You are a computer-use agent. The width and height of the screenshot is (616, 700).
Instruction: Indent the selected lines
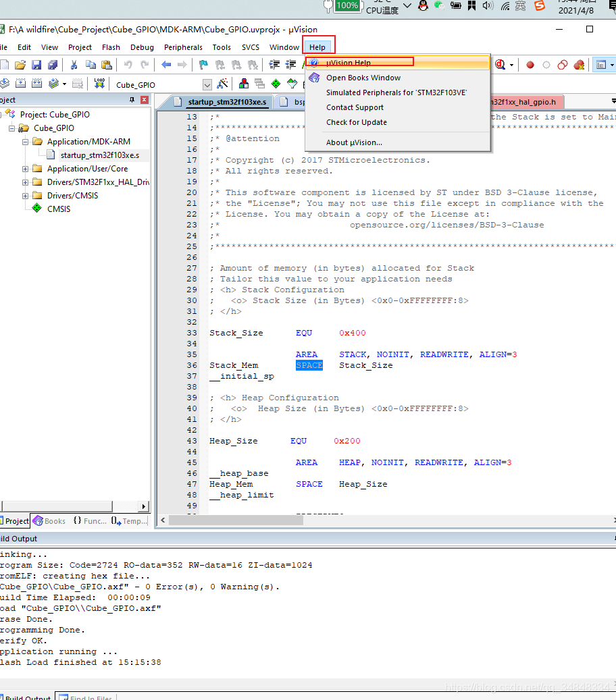[274, 65]
